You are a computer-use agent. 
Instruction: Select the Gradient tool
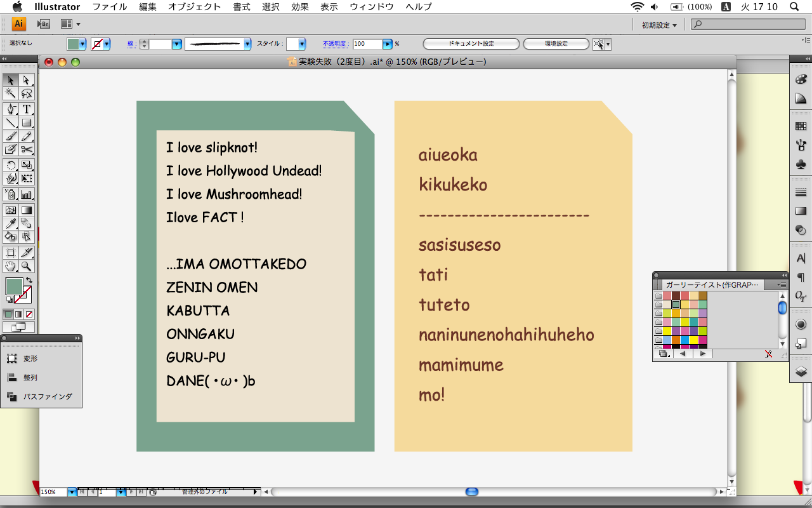[x=26, y=210]
